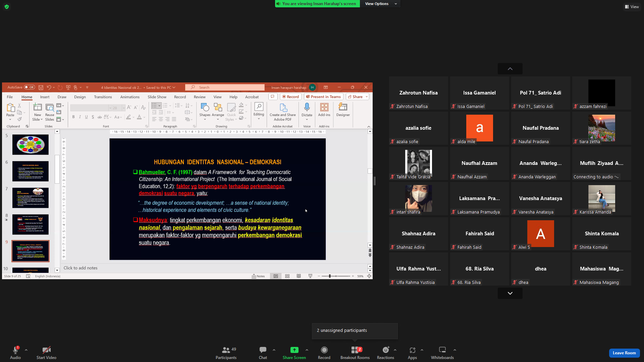This screenshot has height=362, width=644.
Task: Unmute with the Zoom Audio button
Action: tap(15, 352)
